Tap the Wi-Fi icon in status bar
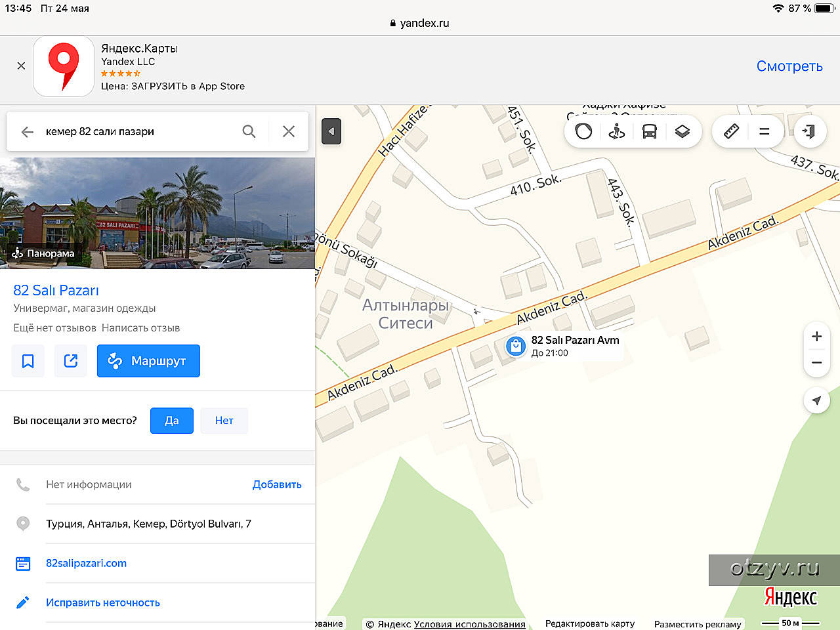The image size is (840, 630). pyautogui.click(x=778, y=9)
